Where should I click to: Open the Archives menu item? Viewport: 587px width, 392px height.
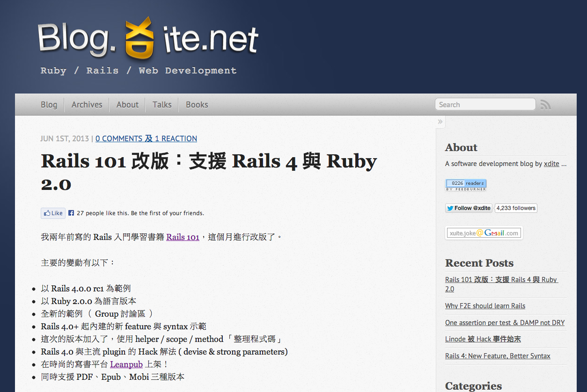(x=87, y=105)
